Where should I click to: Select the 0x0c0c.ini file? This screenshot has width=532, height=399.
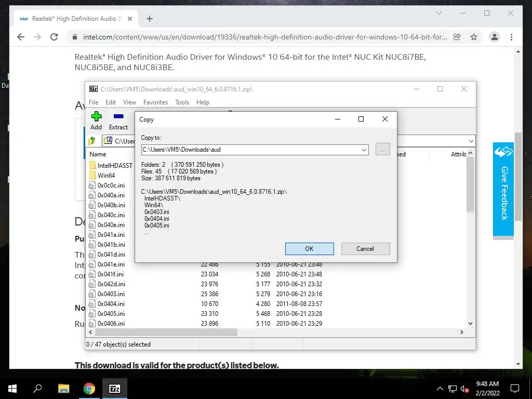(107, 185)
